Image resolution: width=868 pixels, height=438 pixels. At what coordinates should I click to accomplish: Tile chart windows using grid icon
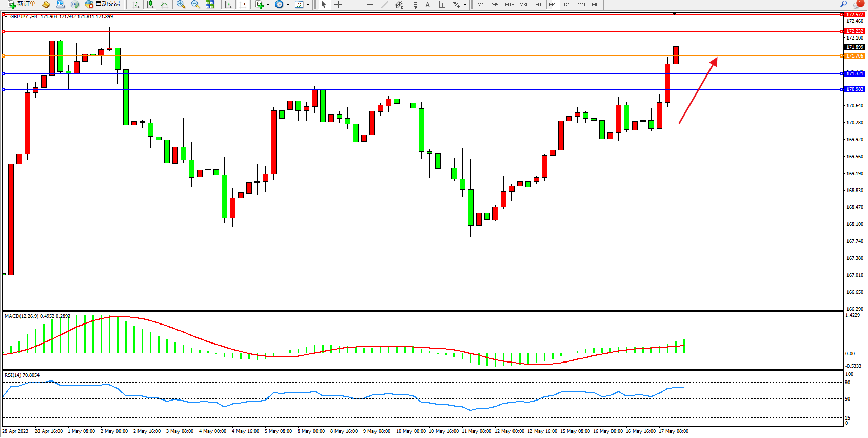210,4
